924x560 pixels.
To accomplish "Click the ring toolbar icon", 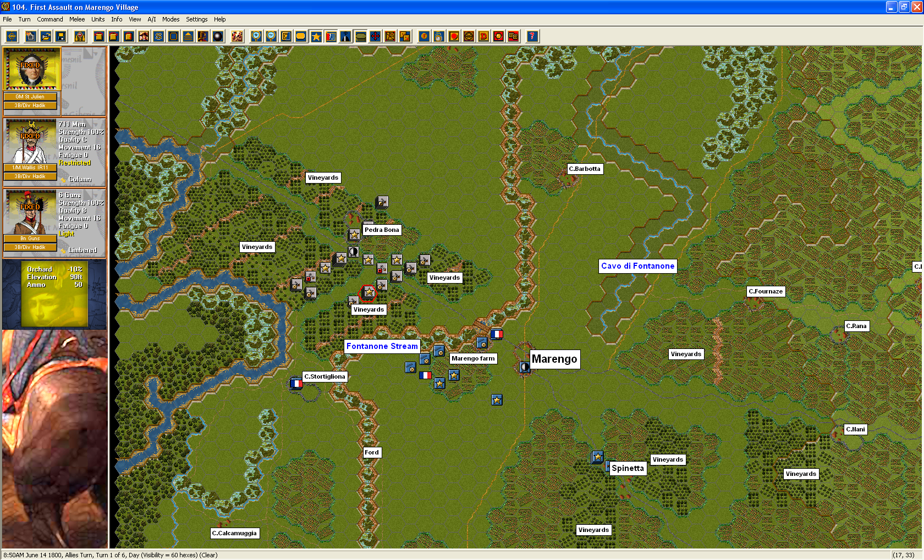I will (439, 36).
